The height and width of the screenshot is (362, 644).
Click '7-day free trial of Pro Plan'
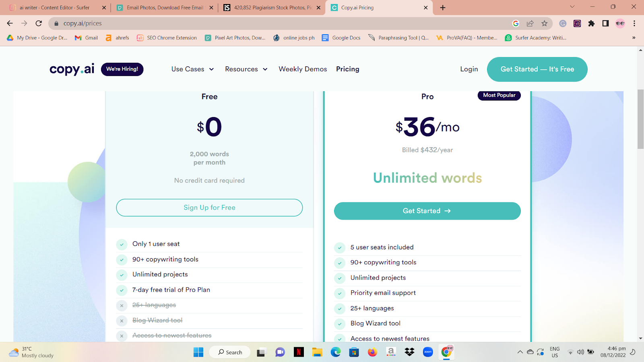coord(171,290)
